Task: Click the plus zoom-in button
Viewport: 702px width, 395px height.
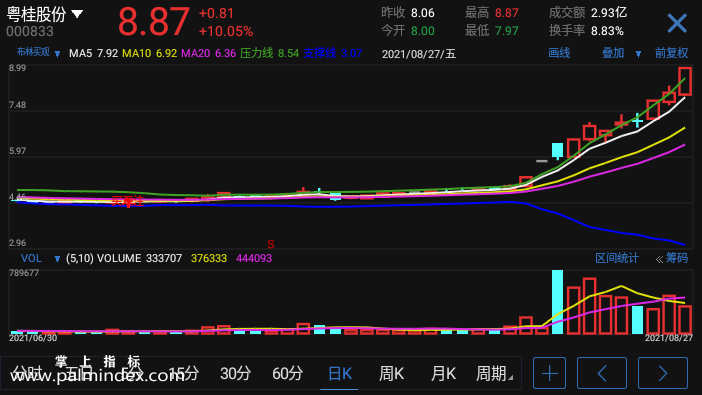Action: pos(549,373)
